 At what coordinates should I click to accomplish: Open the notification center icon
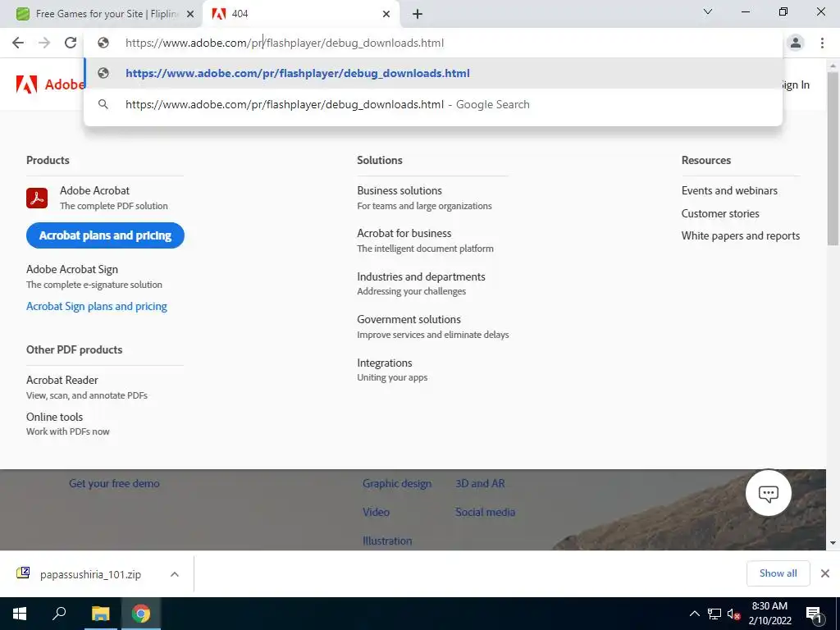coord(814,614)
